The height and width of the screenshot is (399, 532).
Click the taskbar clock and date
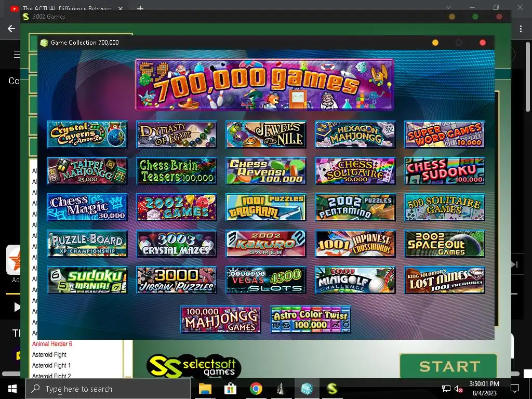point(484,389)
